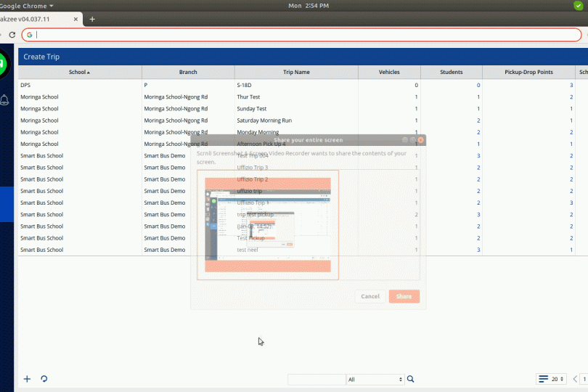
Task: Click the browser reload icon
Action: (12, 35)
